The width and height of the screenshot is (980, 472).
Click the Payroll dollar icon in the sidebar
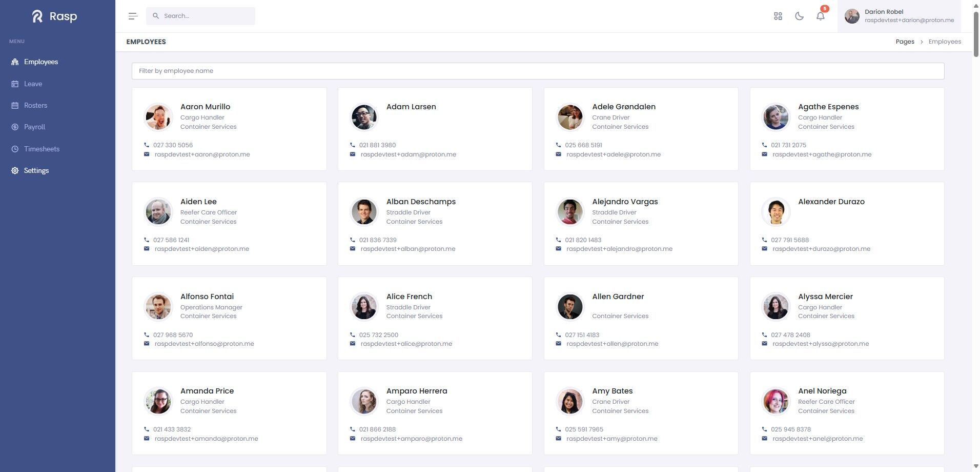pos(15,127)
